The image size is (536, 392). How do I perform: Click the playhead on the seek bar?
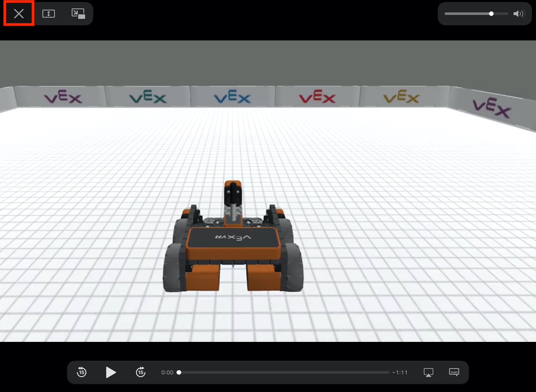(179, 372)
